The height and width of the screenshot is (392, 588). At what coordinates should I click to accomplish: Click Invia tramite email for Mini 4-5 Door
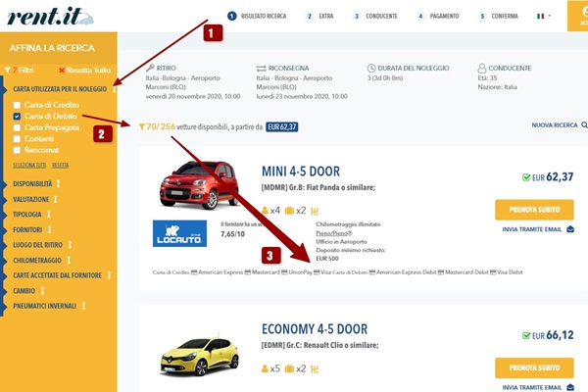click(532, 229)
